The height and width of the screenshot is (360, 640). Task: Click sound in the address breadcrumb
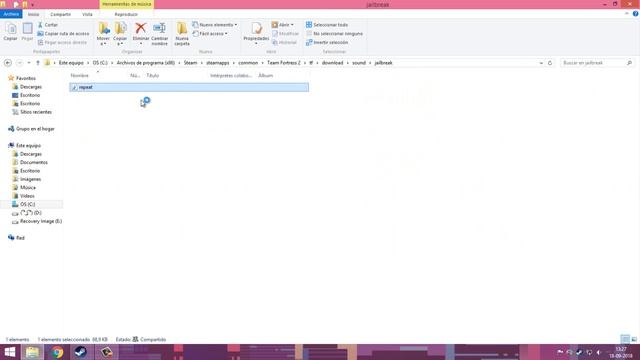[x=359, y=63]
